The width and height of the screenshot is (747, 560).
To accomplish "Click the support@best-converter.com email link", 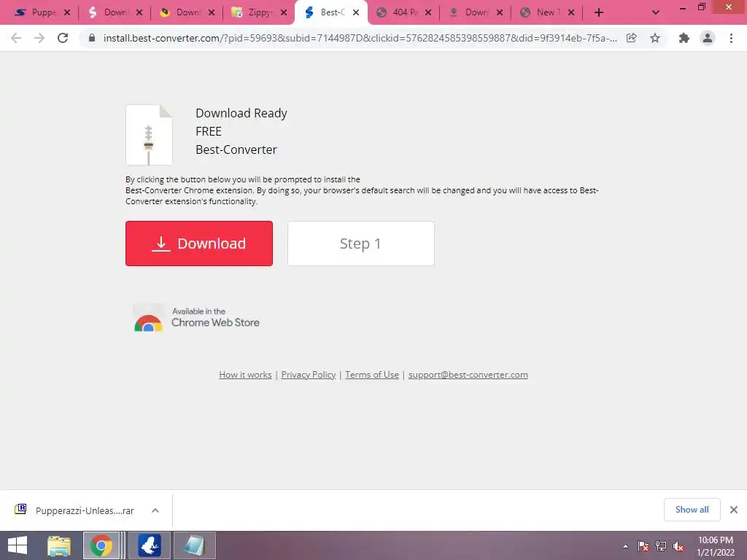I will 468,375.
